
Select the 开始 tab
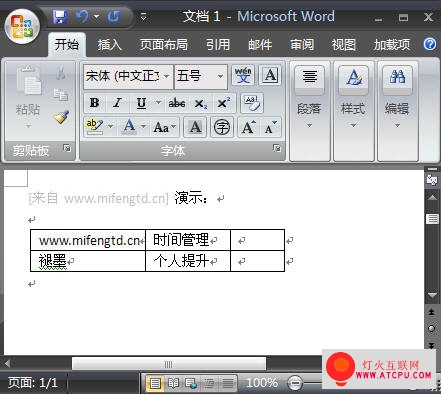click(67, 44)
